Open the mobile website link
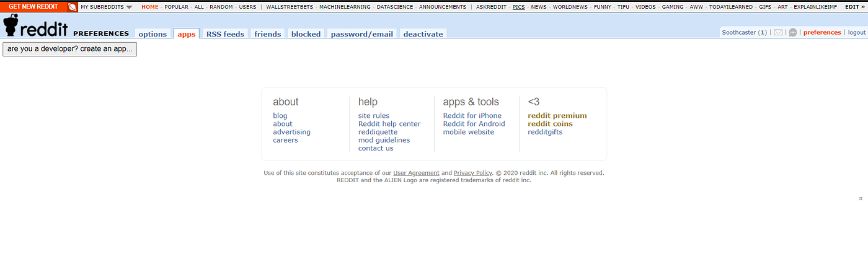 coord(469,132)
